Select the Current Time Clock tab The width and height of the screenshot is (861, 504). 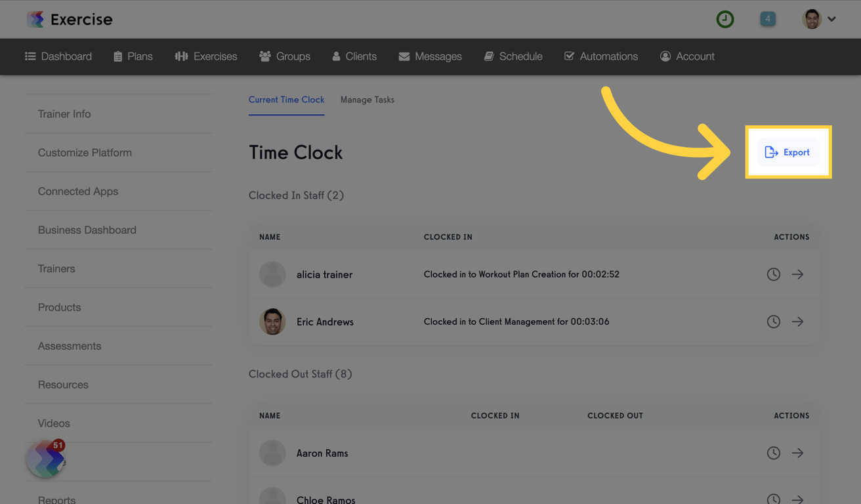tap(286, 100)
